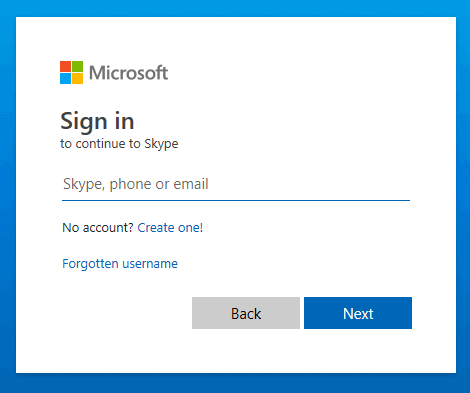Open the Create one! account link

(x=170, y=228)
